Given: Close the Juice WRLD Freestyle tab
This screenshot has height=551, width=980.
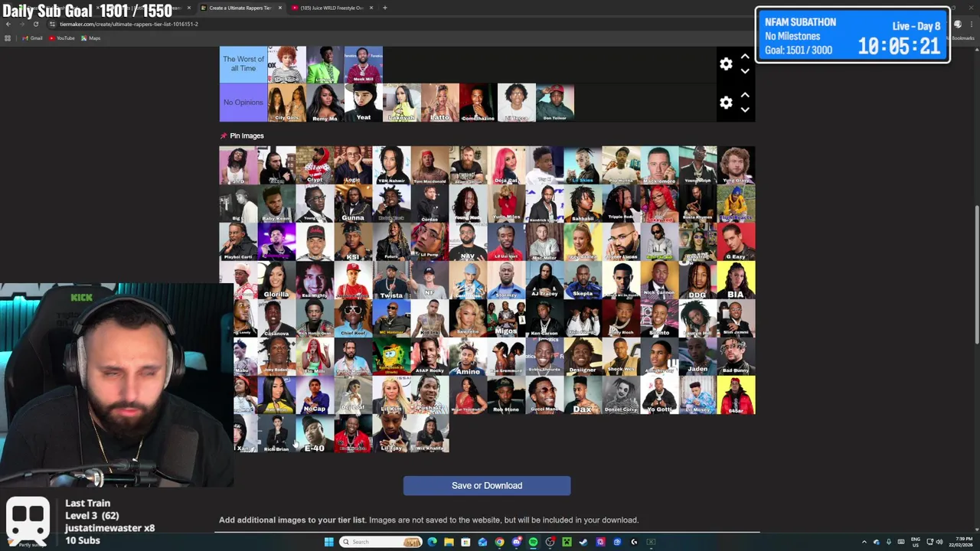Looking at the screenshot, I should (371, 8).
